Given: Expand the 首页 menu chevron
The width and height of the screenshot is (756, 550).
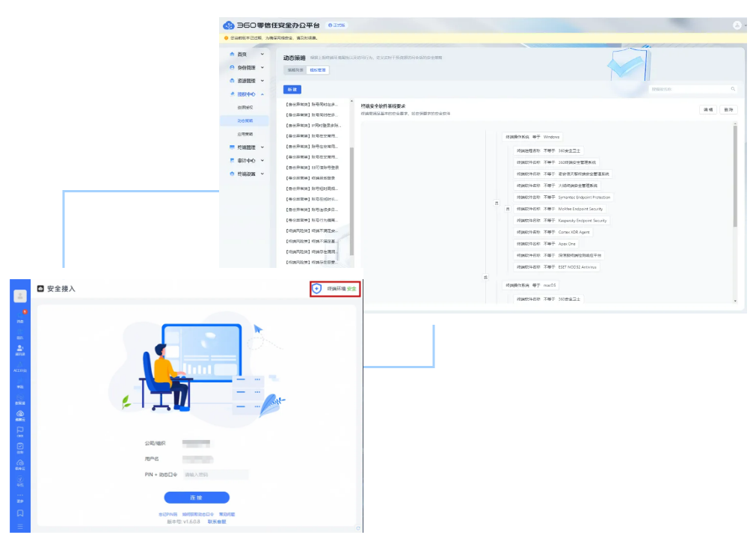Looking at the screenshot, I should [x=262, y=55].
